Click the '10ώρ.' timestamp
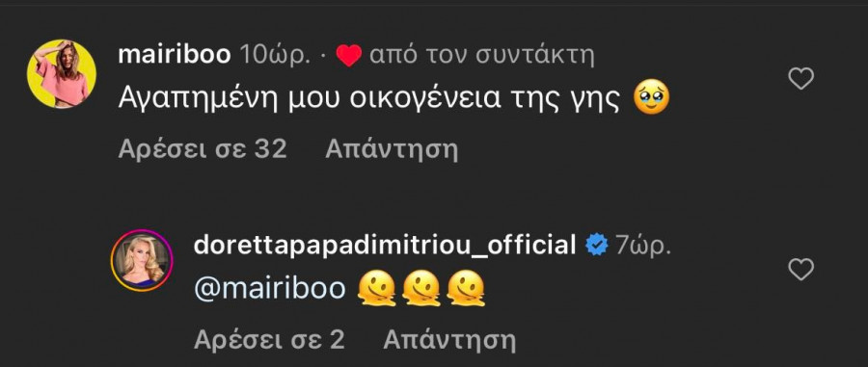Image resolution: width=868 pixels, height=367 pixels. (x=275, y=55)
